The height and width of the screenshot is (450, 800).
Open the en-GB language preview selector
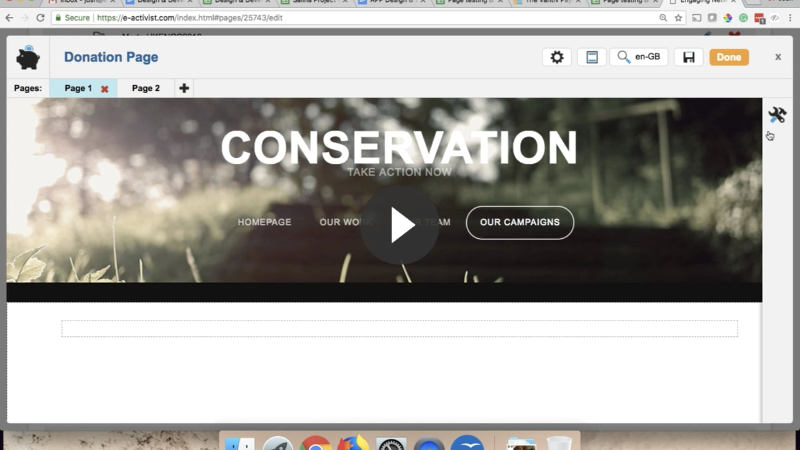[x=639, y=57]
